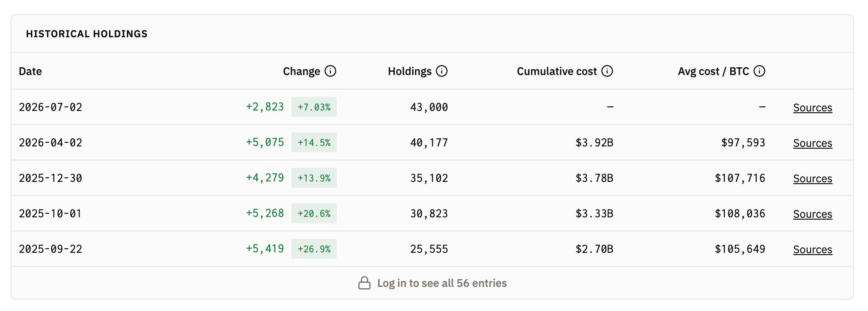Image resolution: width=868 pixels, height=311 pixels.
Task: Click the 43,000 holdings value
Action: coord(429,107)
